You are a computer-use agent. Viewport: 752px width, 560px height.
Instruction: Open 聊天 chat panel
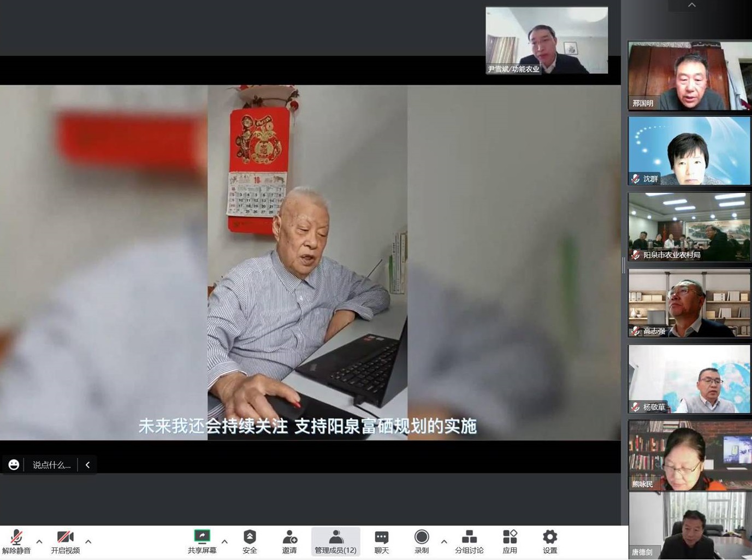382,538
